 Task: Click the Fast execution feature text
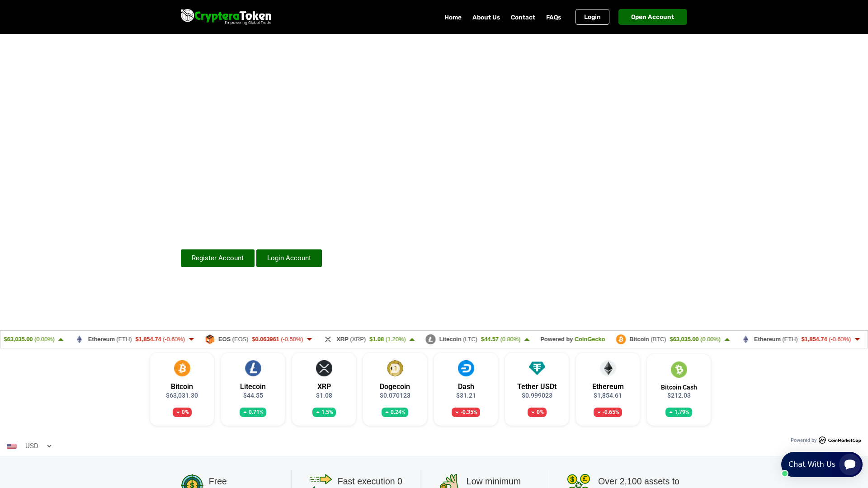(x=370, y=481)
